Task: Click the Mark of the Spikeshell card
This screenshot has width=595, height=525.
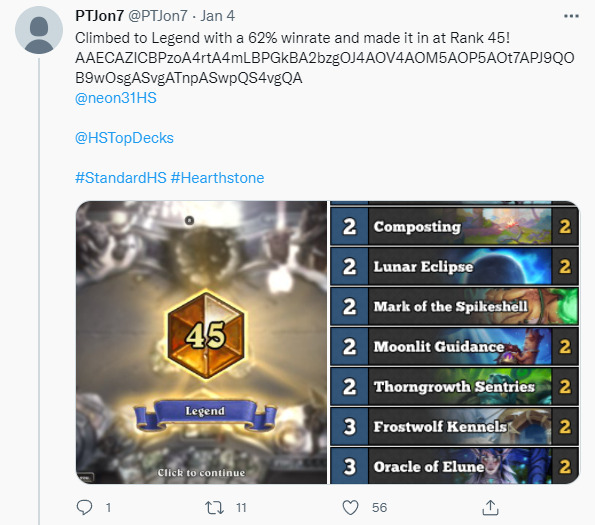Action: point(455,307)
